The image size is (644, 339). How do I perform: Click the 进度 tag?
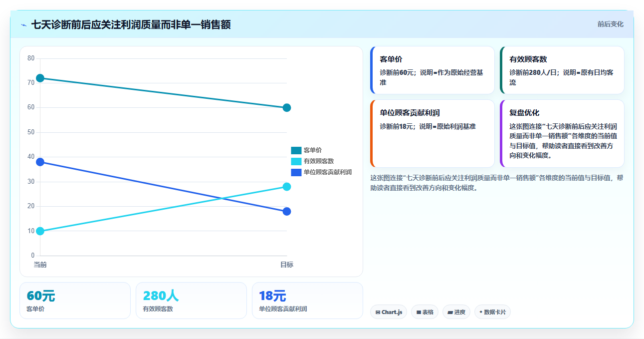coord(456,312)
